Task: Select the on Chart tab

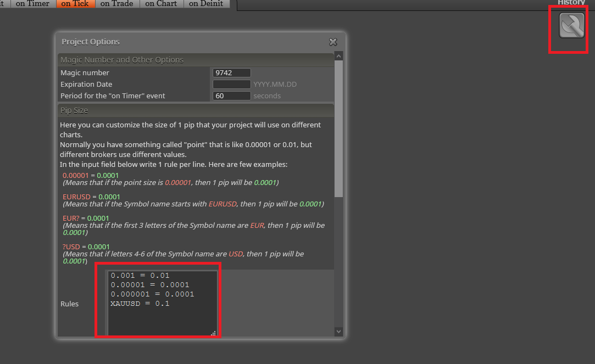Action: [162, 3]
